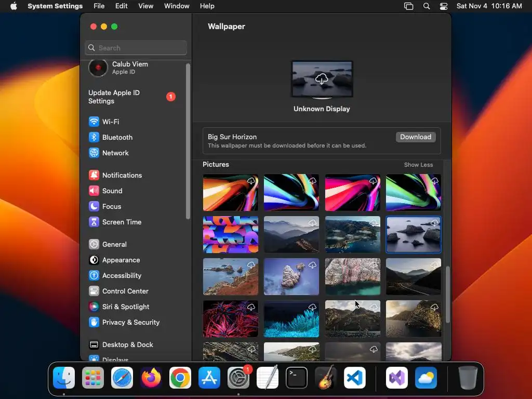The height and width of the screenshot is (399, 532).
Task: Open the File menu
Action: coord(99,6)
